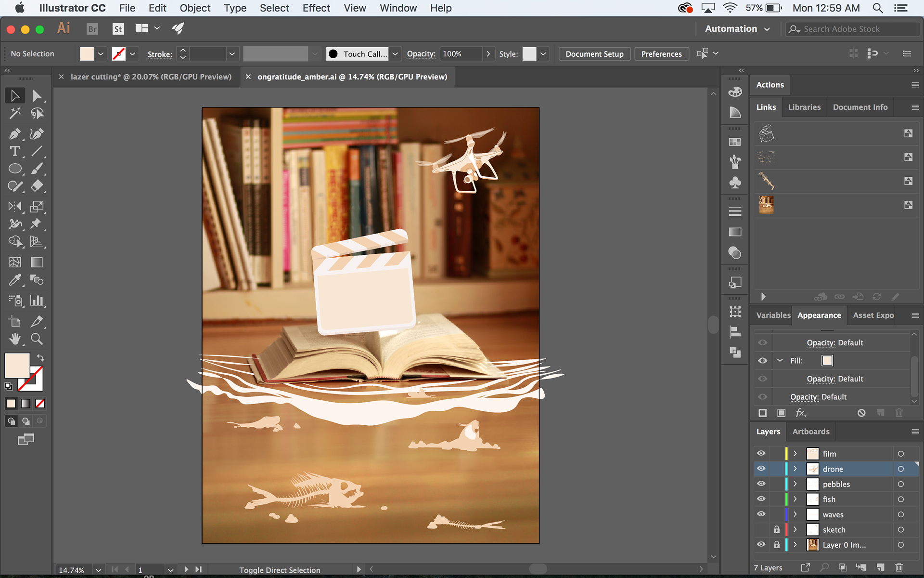Screen dimensions: 924x578
Task: Click the Document Setup button
Action: 594,54
